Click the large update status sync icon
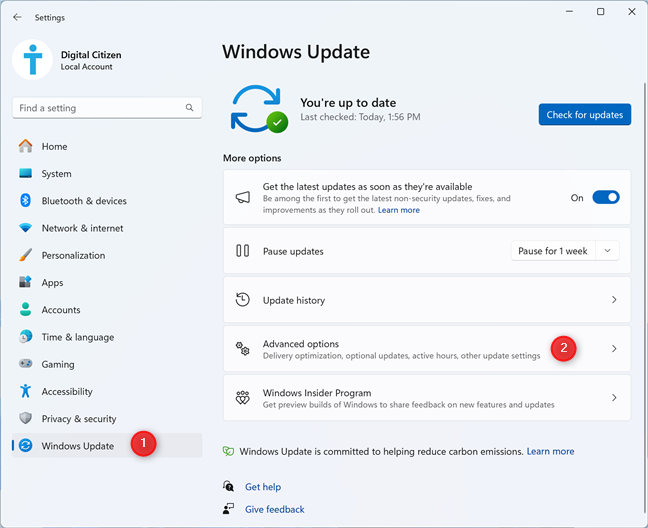 259,109
